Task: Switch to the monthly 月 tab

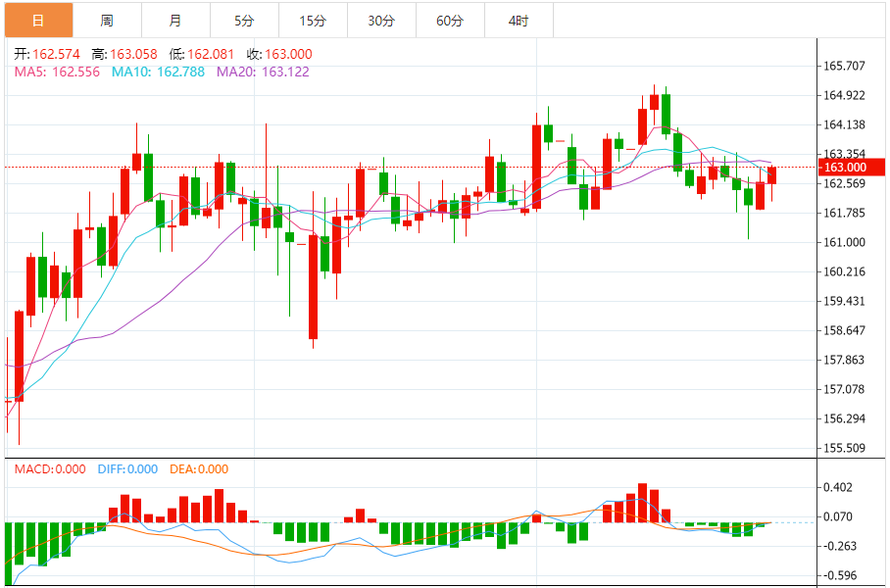Action: 176,21
